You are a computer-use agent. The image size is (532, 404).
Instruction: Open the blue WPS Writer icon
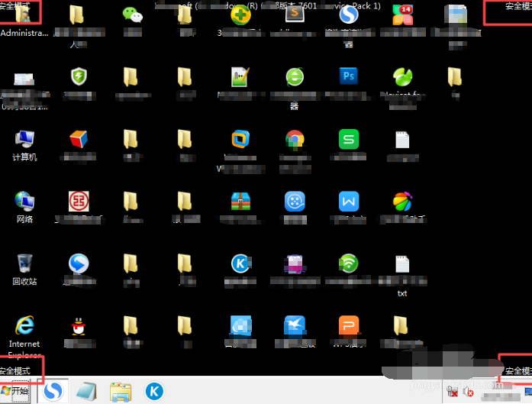[x=349, y=201]
